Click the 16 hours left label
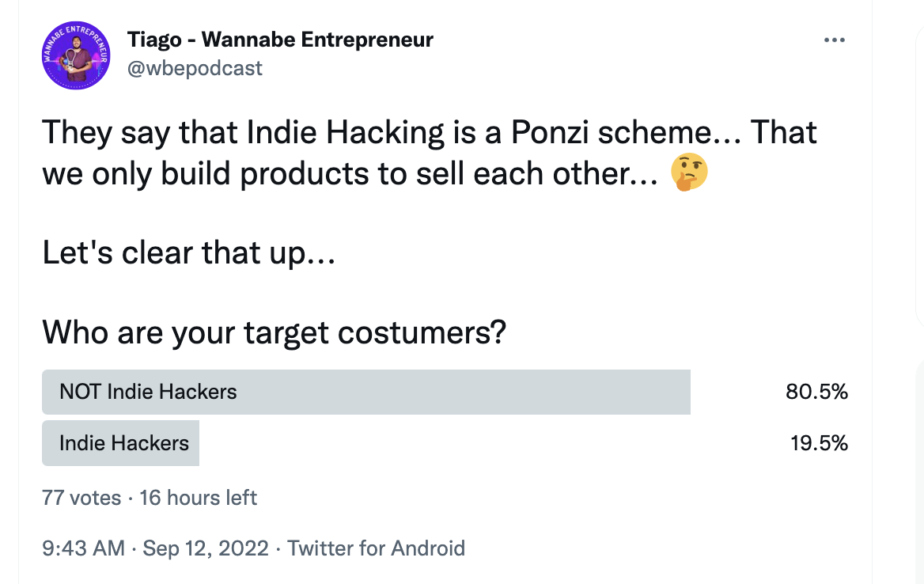Viewport: 924px width, 584px height. (x=198, y=498)
